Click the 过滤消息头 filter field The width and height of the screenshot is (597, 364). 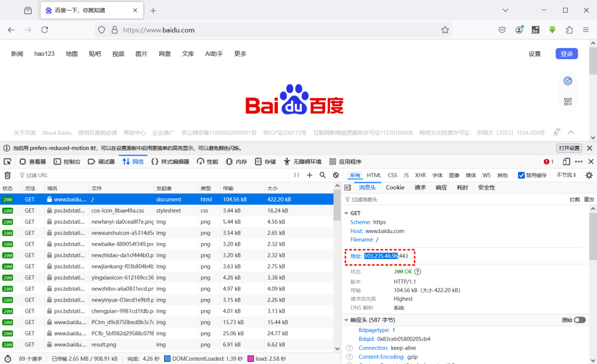(x=455, y=199)
